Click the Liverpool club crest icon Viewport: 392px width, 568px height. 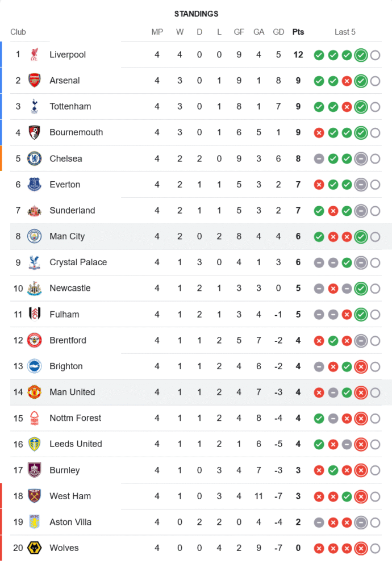[35, 55]
